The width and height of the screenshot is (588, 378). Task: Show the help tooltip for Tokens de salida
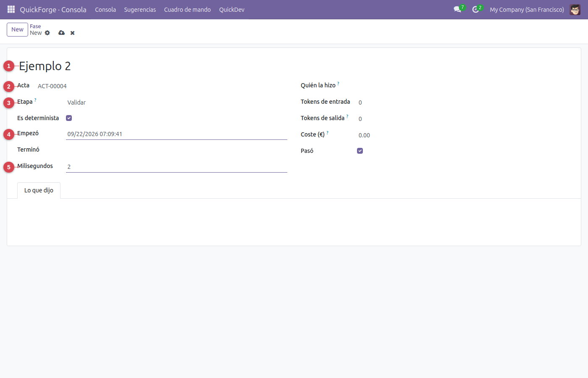point(347,116)
